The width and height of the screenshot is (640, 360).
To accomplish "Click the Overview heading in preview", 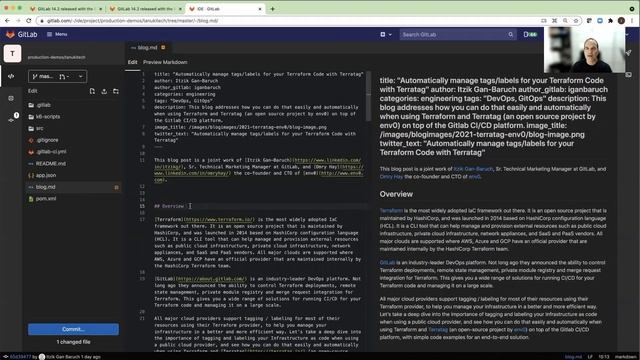I will [396, 194].
